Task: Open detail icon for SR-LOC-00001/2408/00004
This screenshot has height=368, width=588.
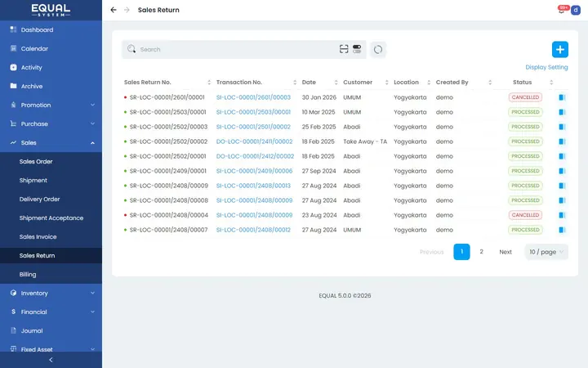Action: pyautogui.click(x=562, y=215)
